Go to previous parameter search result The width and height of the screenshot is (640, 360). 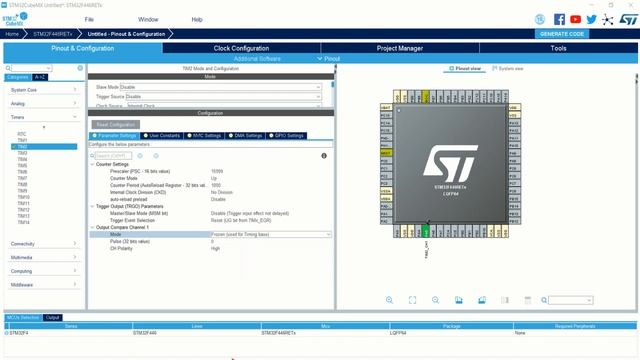click(140, 156)
